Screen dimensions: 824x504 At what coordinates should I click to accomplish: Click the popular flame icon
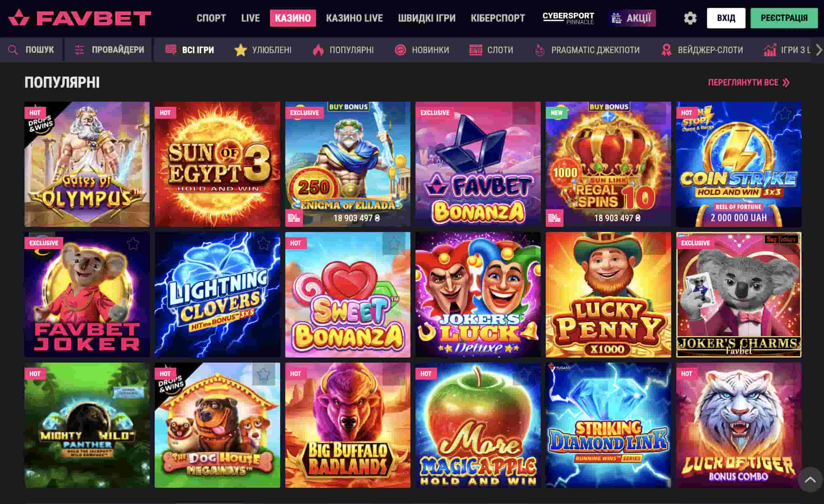tap(318, 50)
